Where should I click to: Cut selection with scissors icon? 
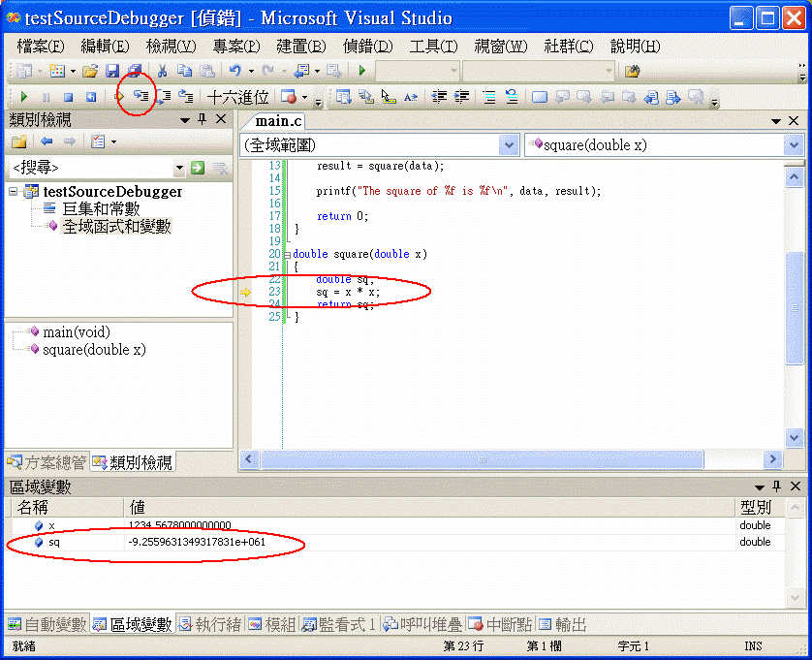pos(162,71)
